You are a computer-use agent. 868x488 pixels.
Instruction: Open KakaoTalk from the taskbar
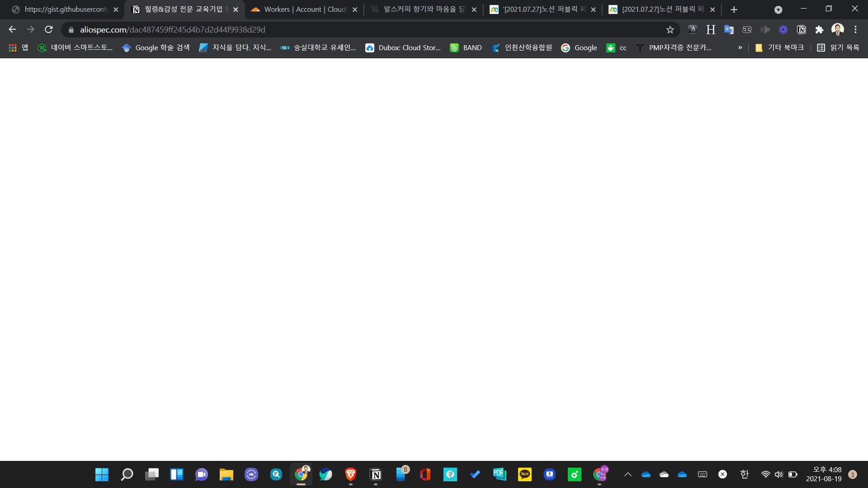pos(524,474)
